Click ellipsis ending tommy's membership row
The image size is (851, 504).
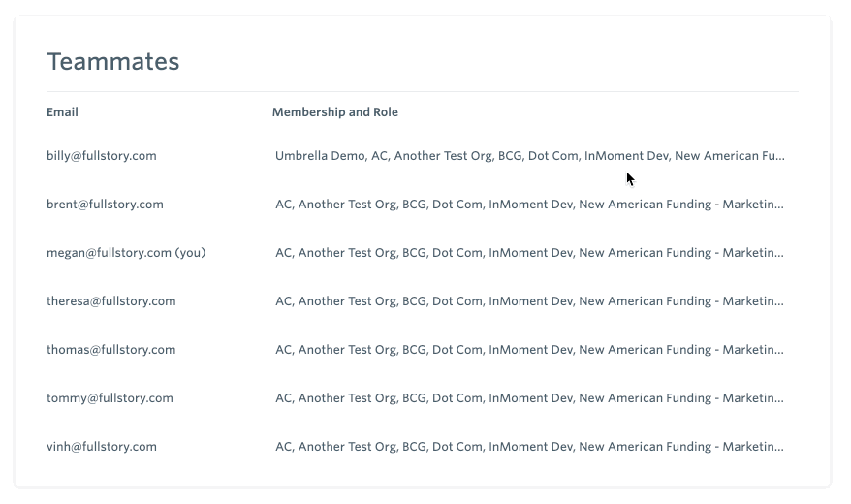click(x=779, y=401)
